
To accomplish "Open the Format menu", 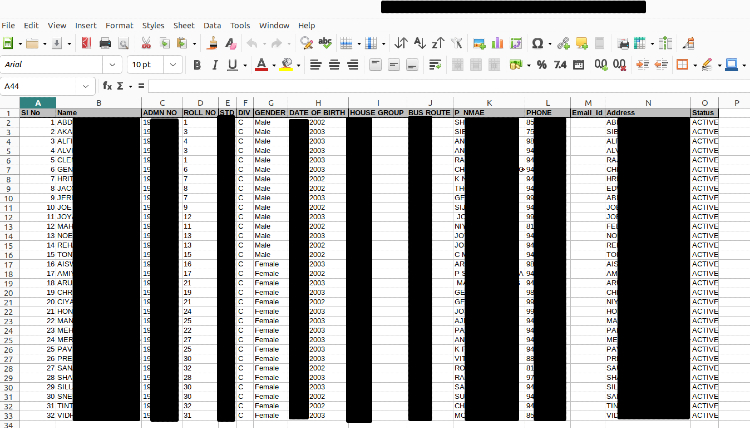I will pos(119,25).
